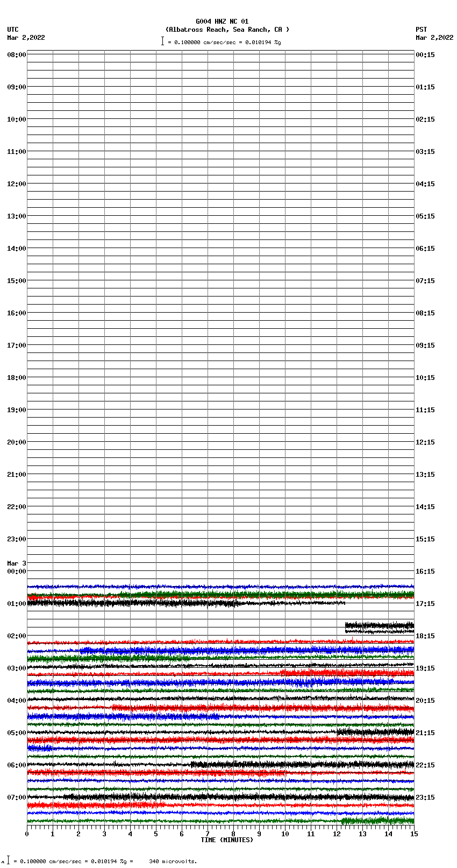The height and width of the screenshot is (868, 457).
Task: Click the 01:00 UTC time label
Action: [x=17, y=604]
